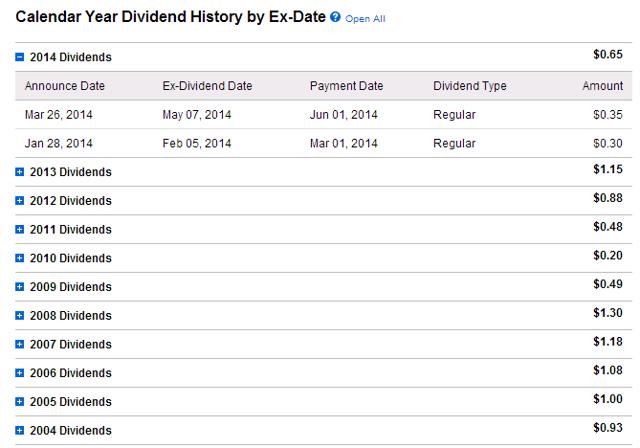Open all dividend years via Open All

click(365, 19)
